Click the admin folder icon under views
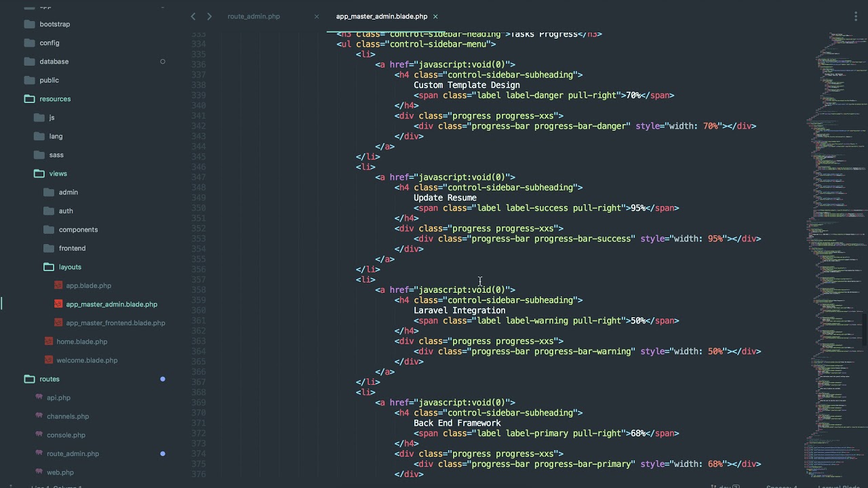 click(48, 192)
